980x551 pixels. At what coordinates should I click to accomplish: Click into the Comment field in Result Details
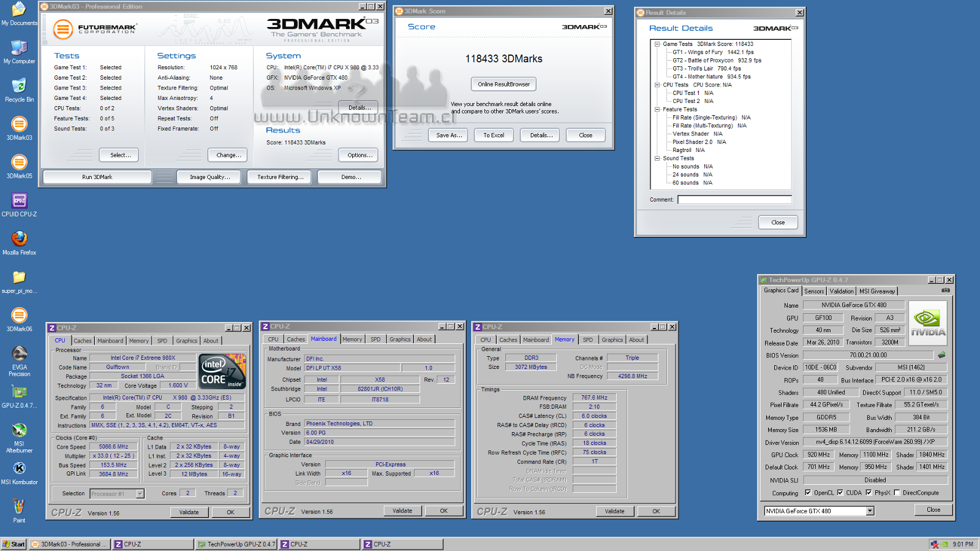point(734,200)
